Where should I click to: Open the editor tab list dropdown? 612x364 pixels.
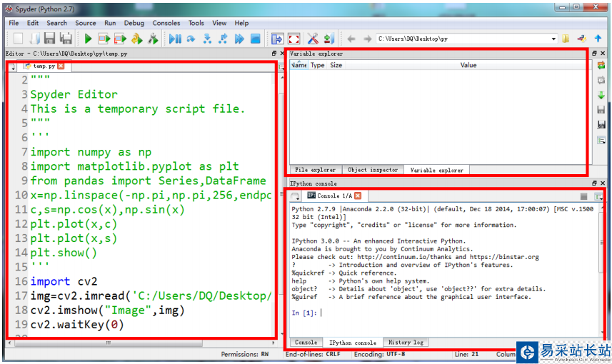tap(13, 67)
